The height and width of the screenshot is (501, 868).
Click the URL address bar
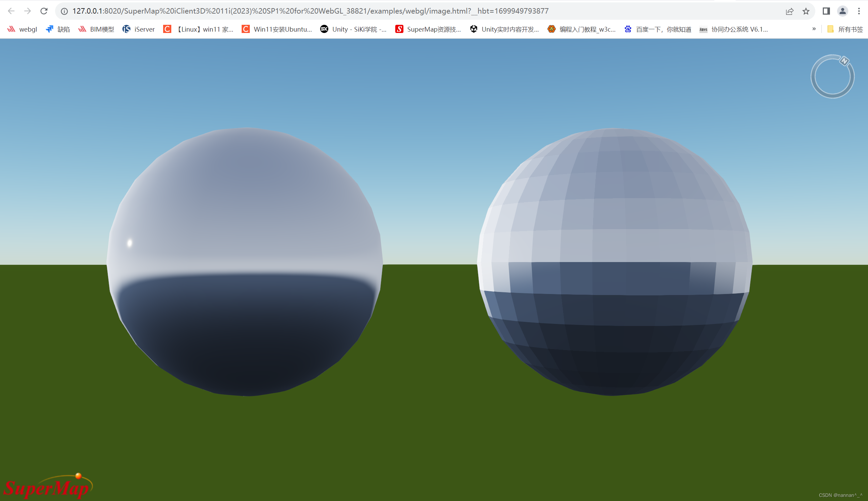click(310, 11)
